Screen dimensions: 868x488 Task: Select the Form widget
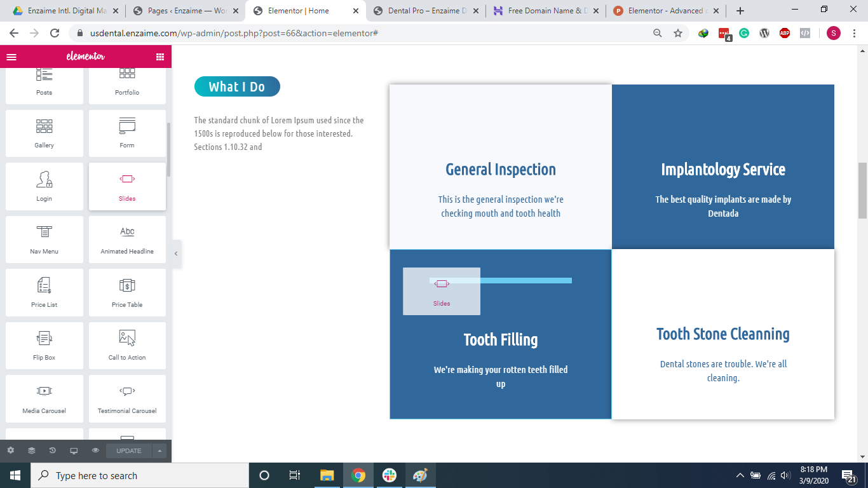click(126, 133)
